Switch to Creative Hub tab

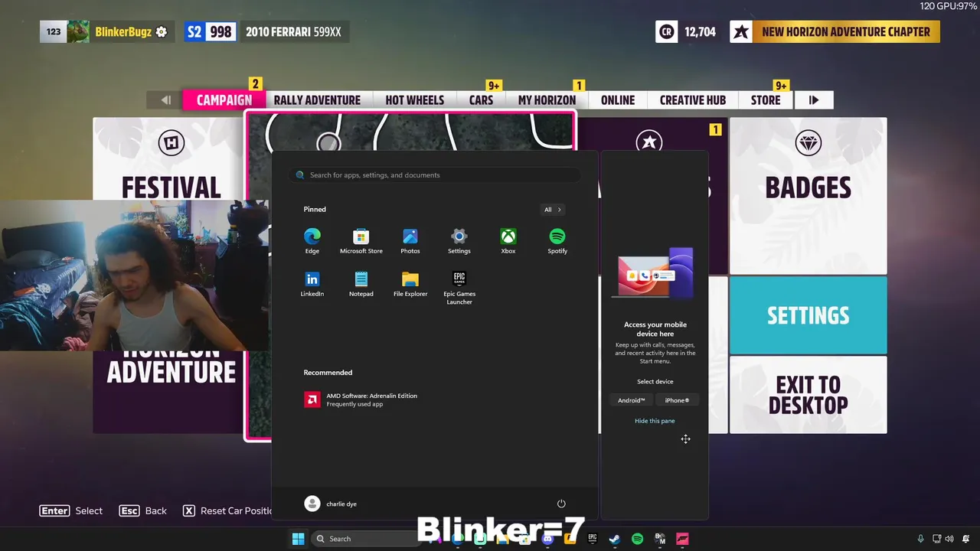click(693, 100)
